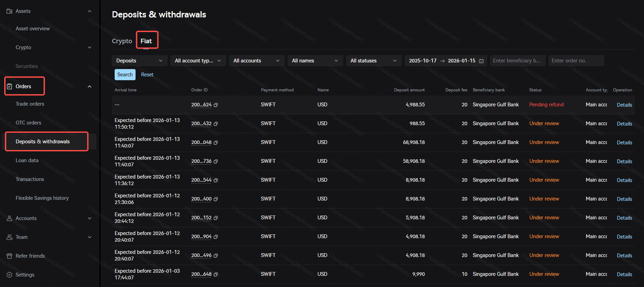Collapse the Orders section in sidebar
Screen dimensions: 644x287
coord(90,86)
